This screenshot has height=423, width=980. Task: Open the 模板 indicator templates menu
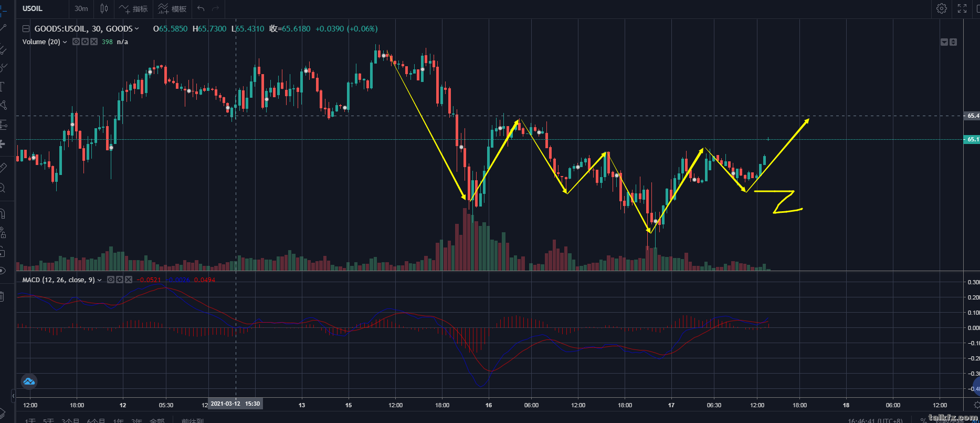pyautogui.click(x=172, y=8)
